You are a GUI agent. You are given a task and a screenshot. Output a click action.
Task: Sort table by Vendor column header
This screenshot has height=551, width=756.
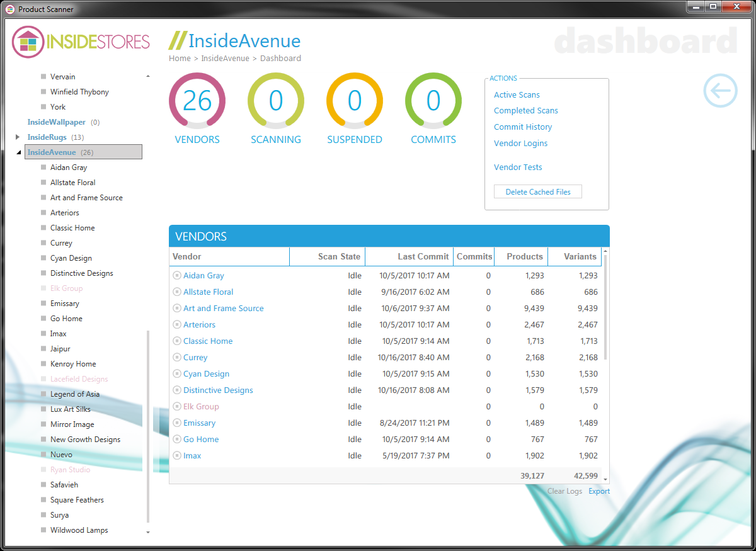click(229, 256)
